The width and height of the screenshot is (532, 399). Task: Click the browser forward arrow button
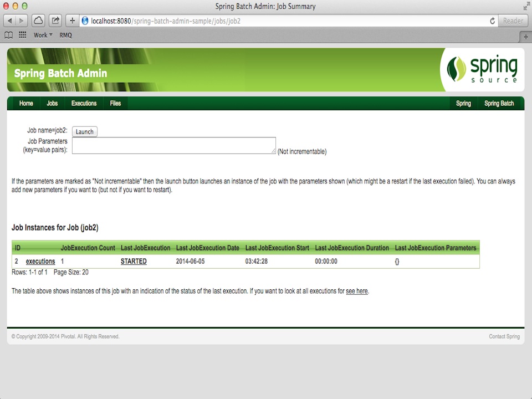(22, 21)
